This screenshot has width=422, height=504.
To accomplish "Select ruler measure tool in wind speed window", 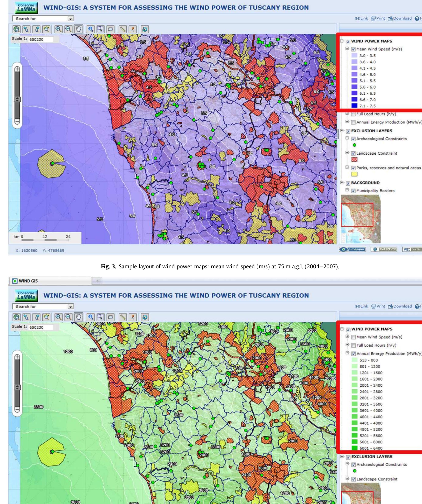I will pyautogui.click(x=123, y=29).
